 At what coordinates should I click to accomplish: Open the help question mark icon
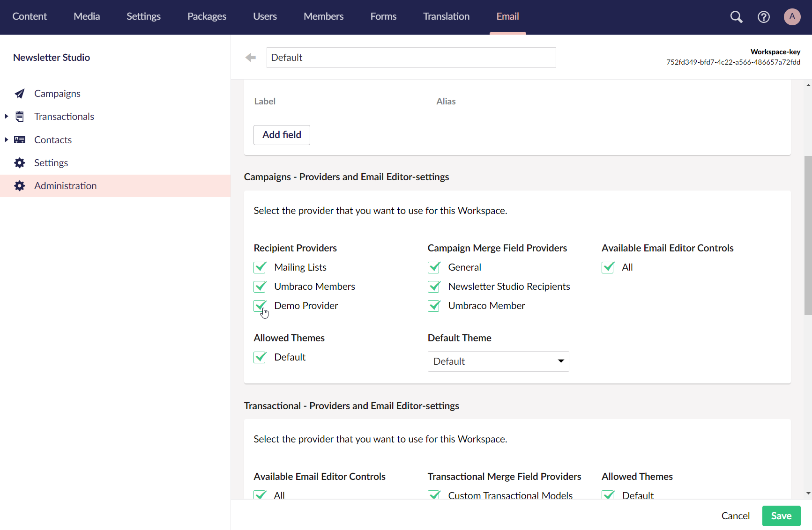(x=764, y=17)
